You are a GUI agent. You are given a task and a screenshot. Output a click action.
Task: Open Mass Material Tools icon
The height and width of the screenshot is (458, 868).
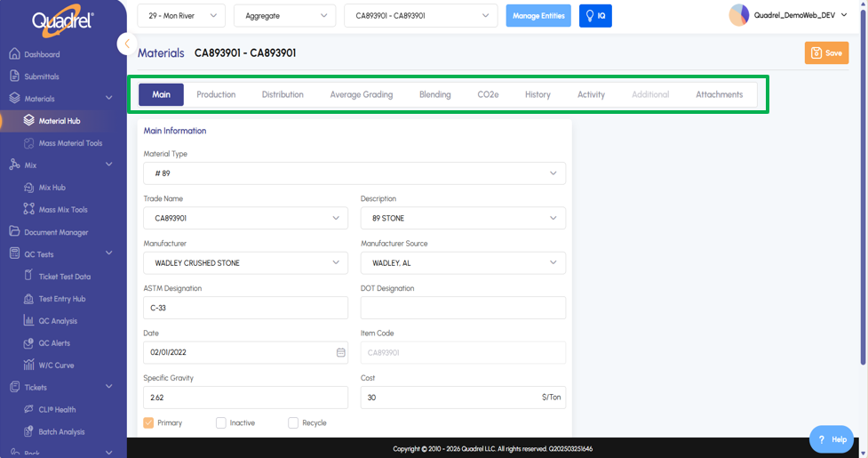(x=28, y=143)
